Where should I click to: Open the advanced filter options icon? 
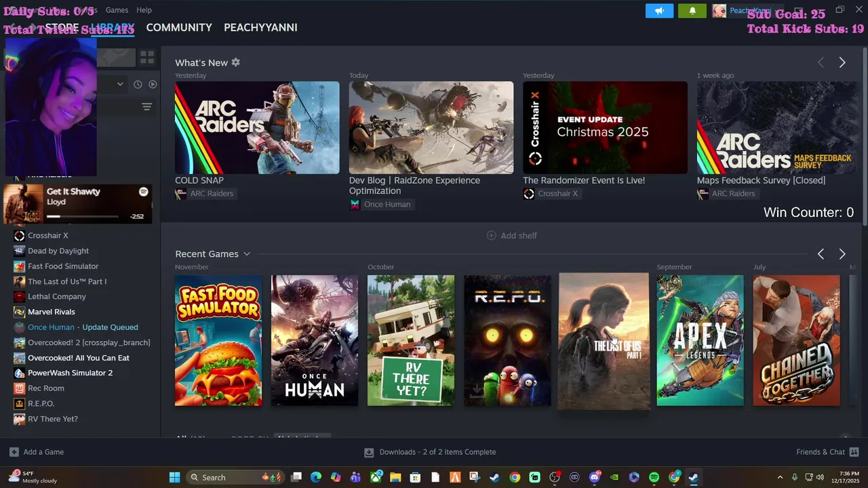[x=146, y=107]
